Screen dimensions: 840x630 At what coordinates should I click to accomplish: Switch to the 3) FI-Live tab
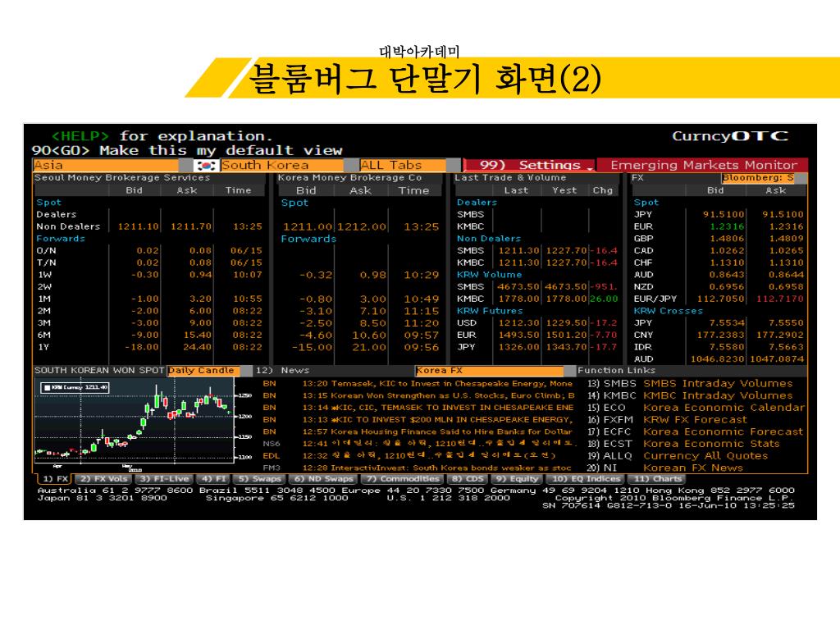pyautogui.click(x=164, y=479)
